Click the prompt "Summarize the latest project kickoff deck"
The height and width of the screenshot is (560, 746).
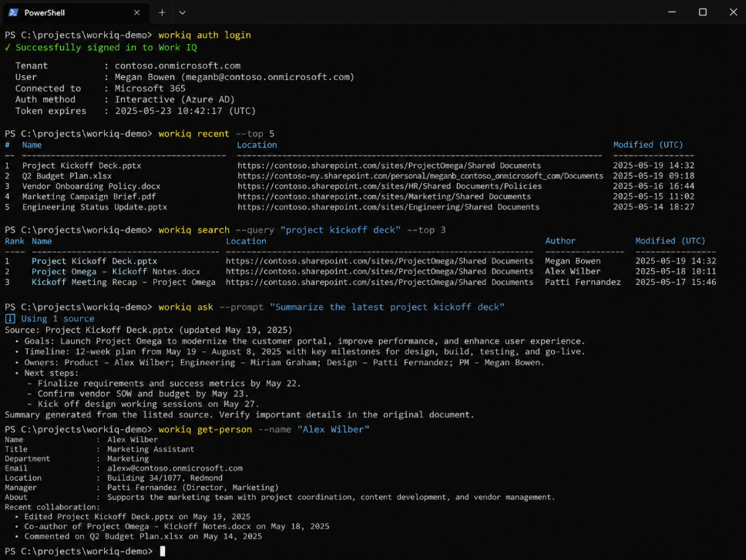388,307
